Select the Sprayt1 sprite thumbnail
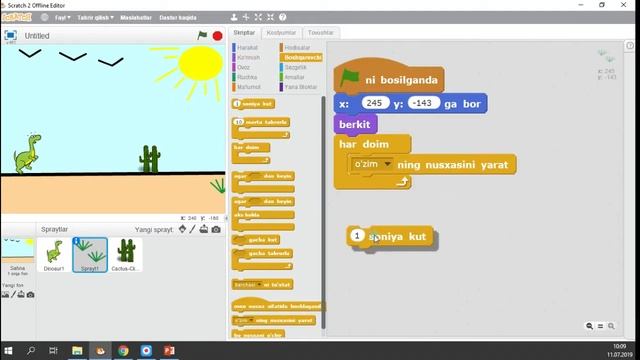640x360 pixels. (90, 255)
